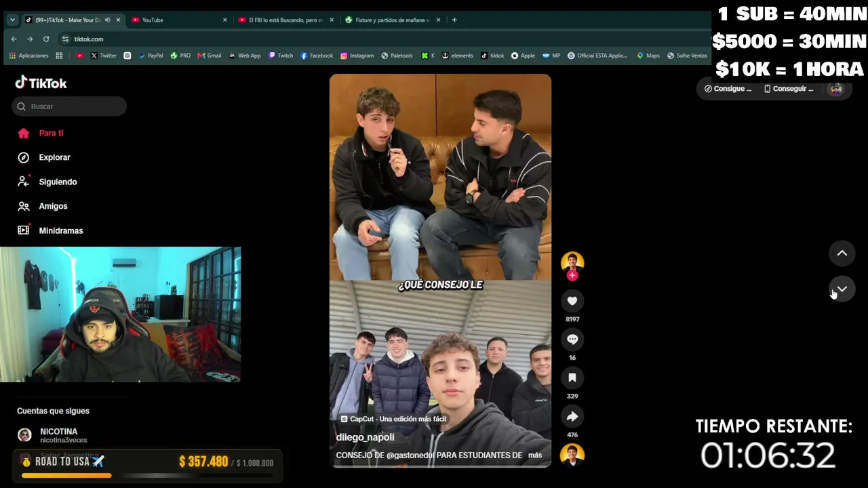Open the PRO bookmark
Image resolution: width=868 pixels, height=488 pixels.
(x=180, y=56)
